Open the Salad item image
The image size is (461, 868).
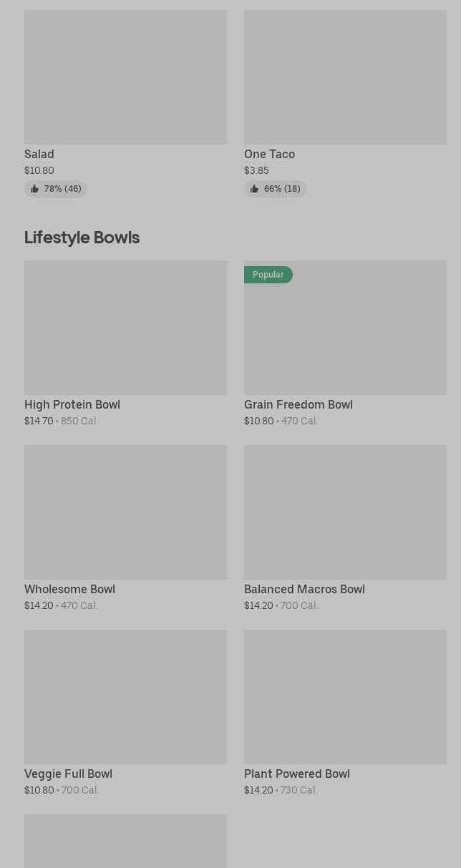(125, 77)
